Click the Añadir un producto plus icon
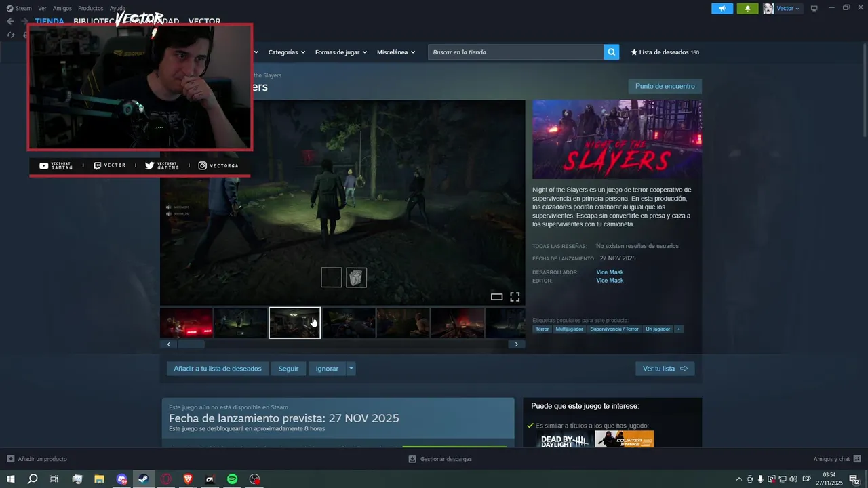This screenshot has height=488, width=868. click(x=10, y=459)
